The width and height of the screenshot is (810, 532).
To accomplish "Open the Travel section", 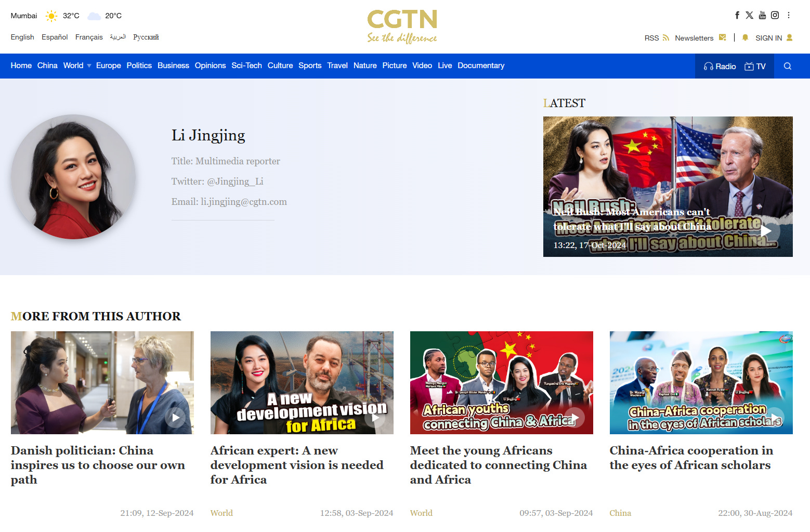I will tap(337, 66).
